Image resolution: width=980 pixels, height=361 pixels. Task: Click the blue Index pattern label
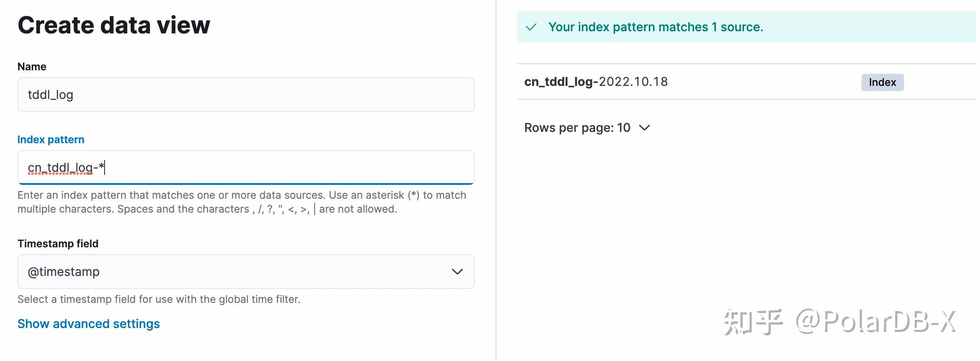click(x=51, y=140)
